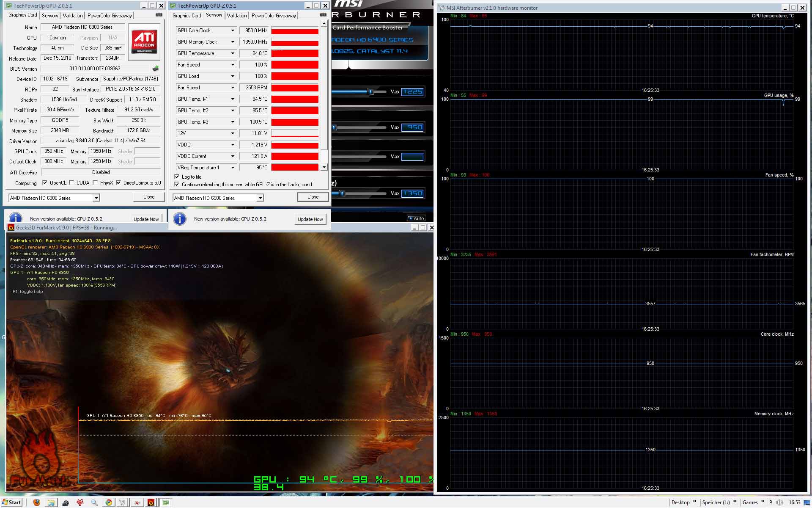Image resolution: width=812 pixels, height=508 pixels.
Task: Switch to Validation tab in Sensors window
Action: pyautogui.click(x=236, y=16)
